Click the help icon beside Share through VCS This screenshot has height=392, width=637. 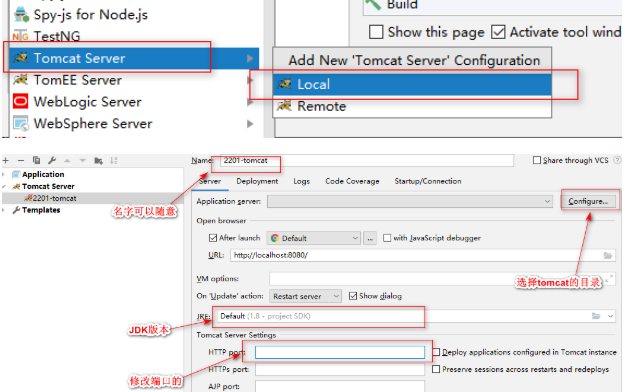617,160
